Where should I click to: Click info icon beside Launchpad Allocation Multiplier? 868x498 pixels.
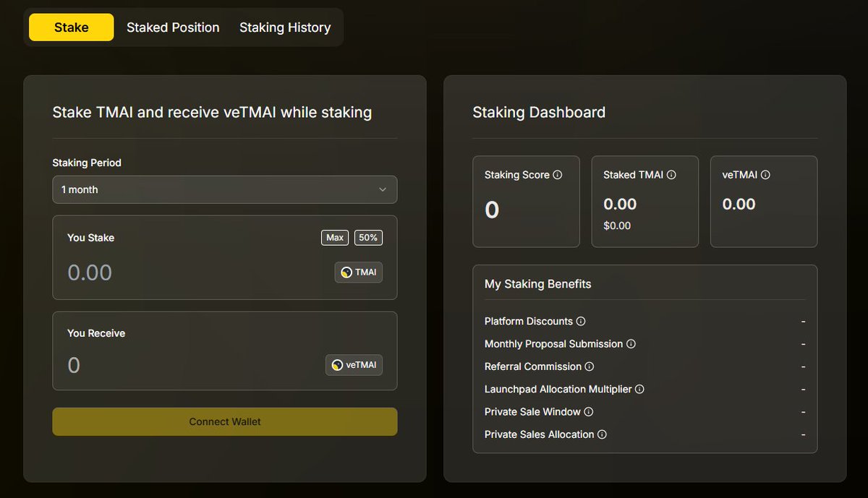(x=639, y=389)
